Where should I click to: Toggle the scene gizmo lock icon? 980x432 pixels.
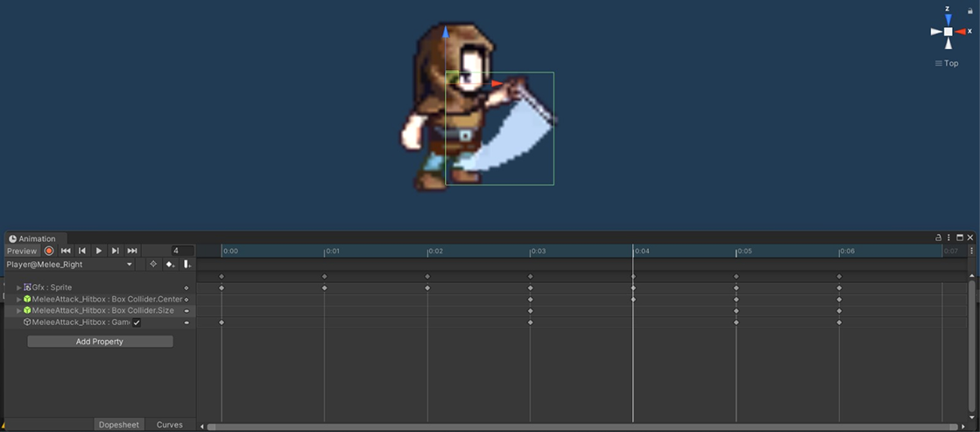pyautogui.click(x=970, y=11)
